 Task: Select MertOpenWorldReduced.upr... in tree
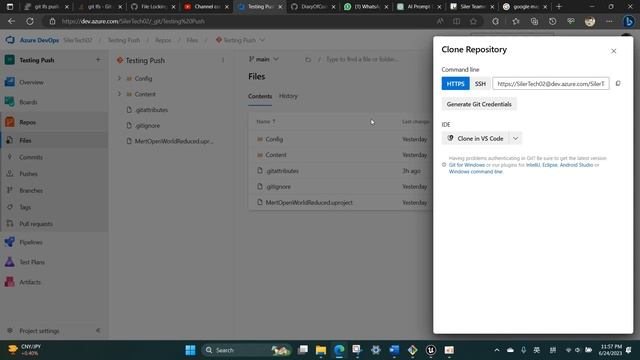pyautogui.click(x=174, y=141)
